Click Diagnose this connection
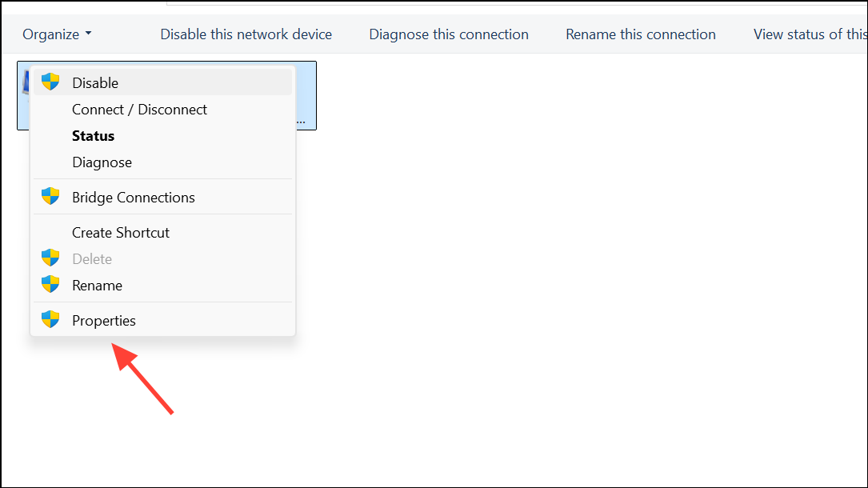 click(448, 34)
